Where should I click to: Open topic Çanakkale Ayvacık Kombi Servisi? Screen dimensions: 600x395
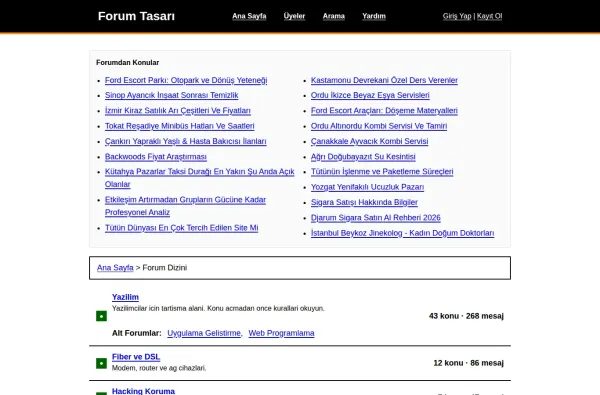[x=369, y=141]
